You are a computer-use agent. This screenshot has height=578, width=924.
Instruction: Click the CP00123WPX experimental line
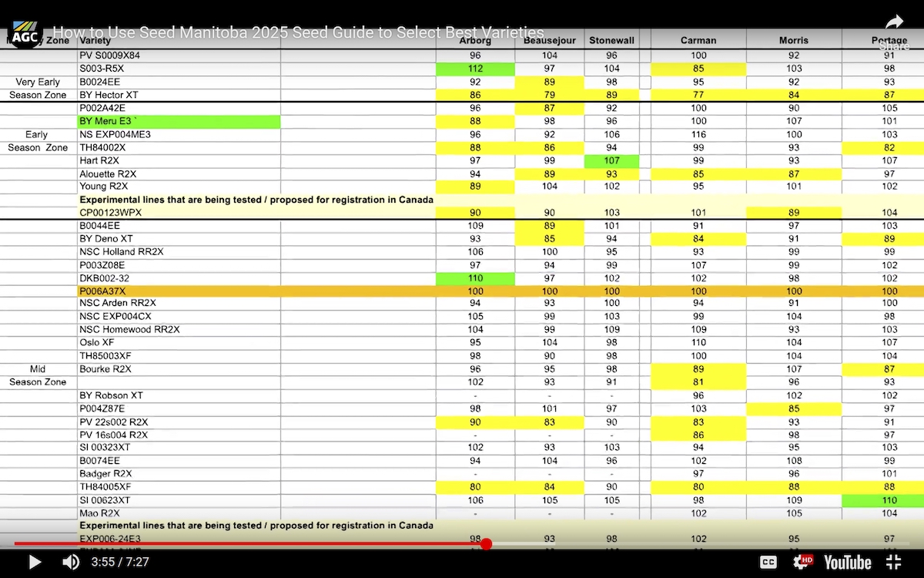111,212
